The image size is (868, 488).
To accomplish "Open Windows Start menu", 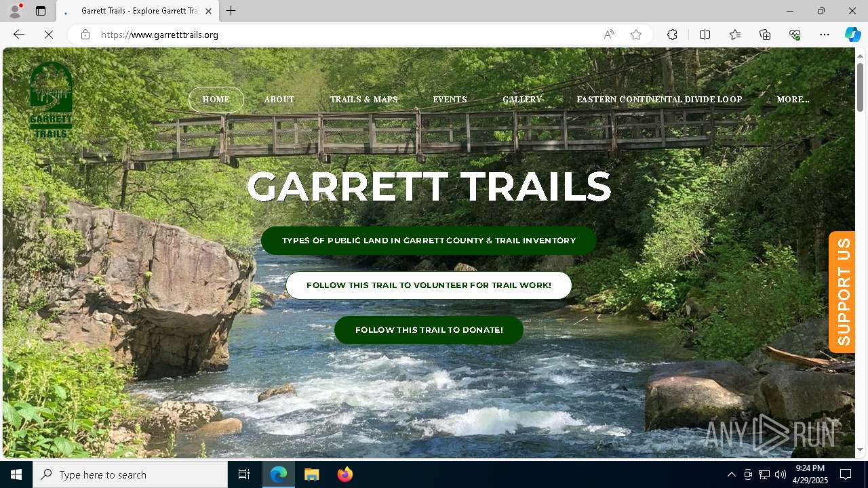I will [16, 474].
